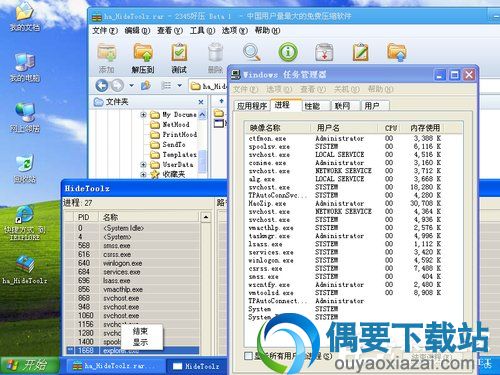Click HideToolz process list scroll-up arrow
Screen dimensions: 500x375
pyautogui.click(x=206, y=218)
